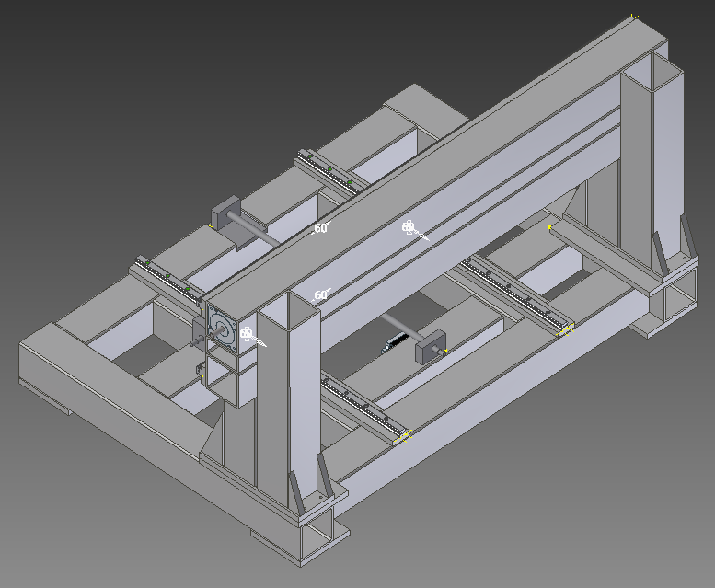
Task: Select the round motor flange on beam end
Action: coord(222,329)
